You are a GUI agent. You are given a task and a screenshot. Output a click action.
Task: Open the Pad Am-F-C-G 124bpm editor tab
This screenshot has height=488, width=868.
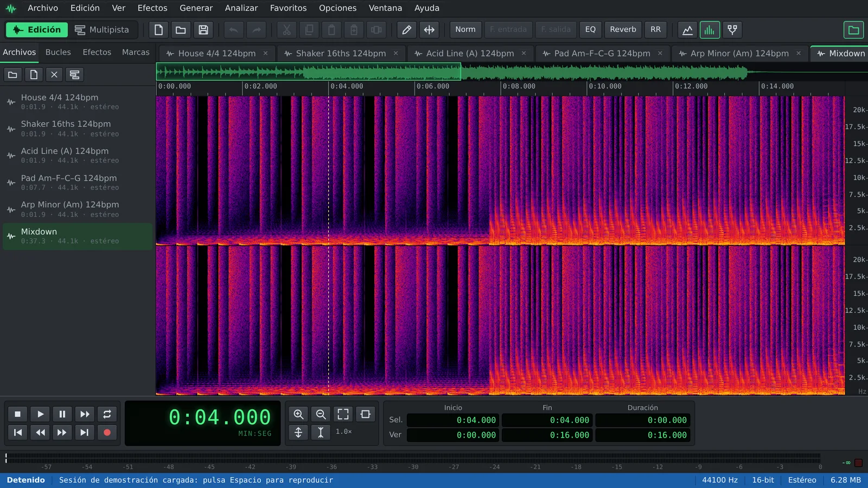coord(602,54)
